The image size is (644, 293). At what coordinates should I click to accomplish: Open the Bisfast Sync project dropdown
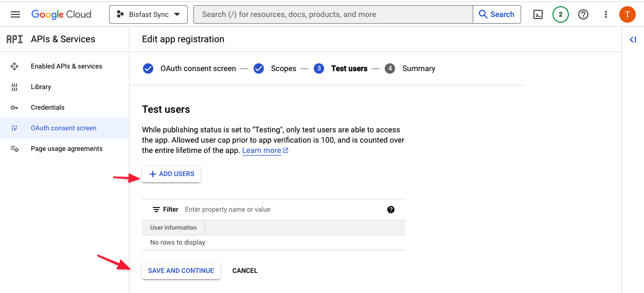coord(148,14)
